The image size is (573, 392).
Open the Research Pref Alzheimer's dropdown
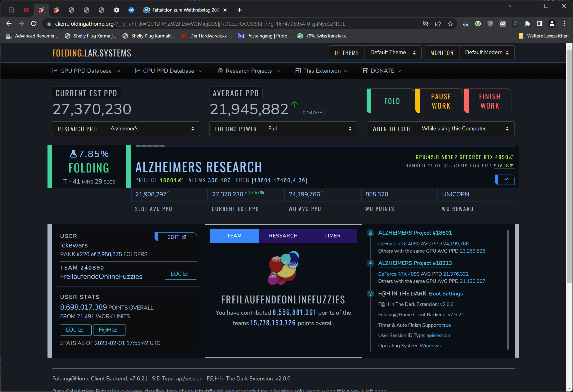pyautogui.click(x=152, y=129)
